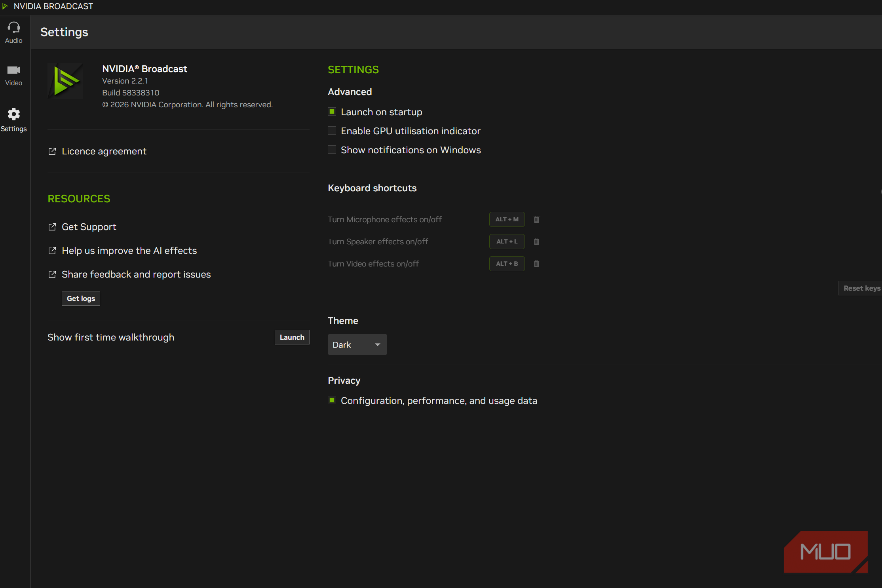Screen dimensions: 882x588
Task: Open the Theme dropdown showing Dark
Action: (x=357, y=344)
